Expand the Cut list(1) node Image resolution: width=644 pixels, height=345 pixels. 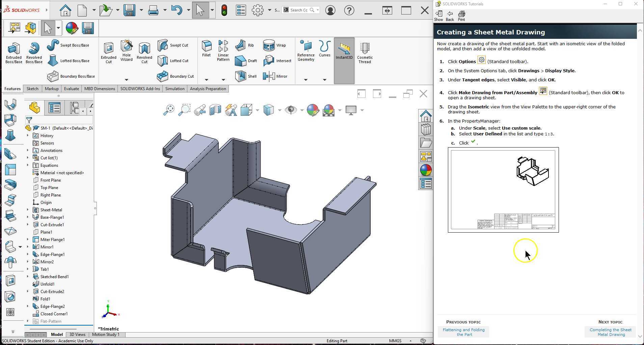pyautogui.click(x=28, y=158)
